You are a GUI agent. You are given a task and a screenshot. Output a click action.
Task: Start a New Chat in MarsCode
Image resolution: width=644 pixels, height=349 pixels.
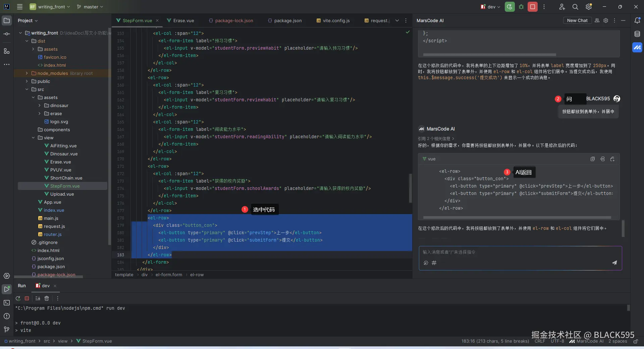[577, 20]
